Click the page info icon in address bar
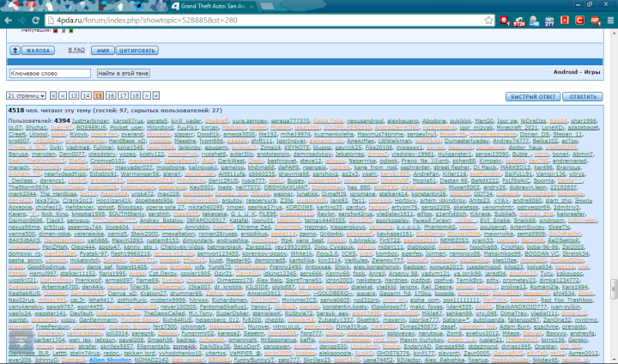The height and width of the screenshot is (364, 618). click(51, 21)
